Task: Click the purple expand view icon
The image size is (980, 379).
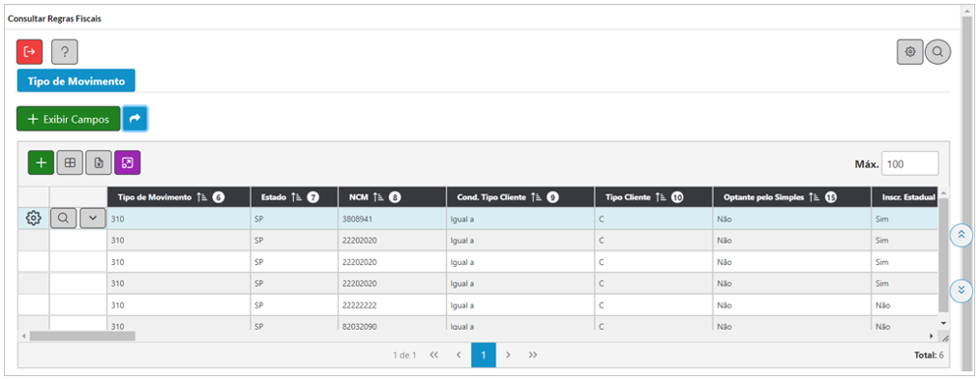Action: 128,163
